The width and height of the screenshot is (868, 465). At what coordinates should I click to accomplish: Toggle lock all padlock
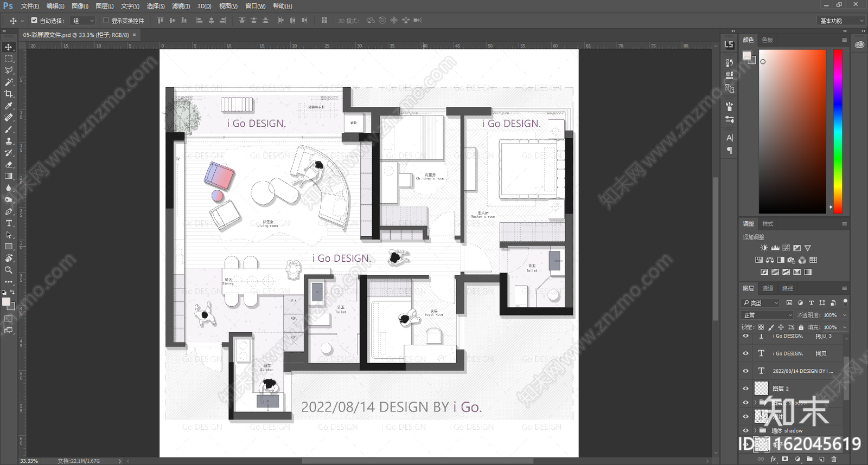[x=801, y=327]
